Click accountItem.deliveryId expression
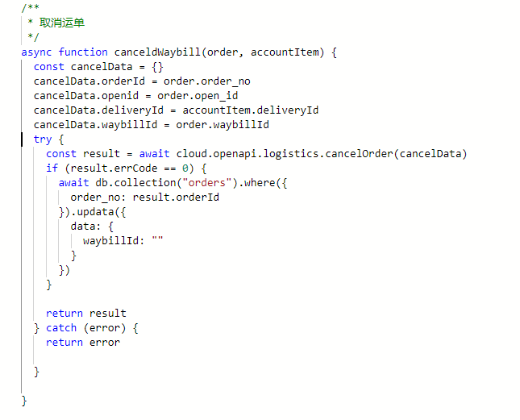The width and height of the screenshot is (520, 420). [x=251, y=110]
